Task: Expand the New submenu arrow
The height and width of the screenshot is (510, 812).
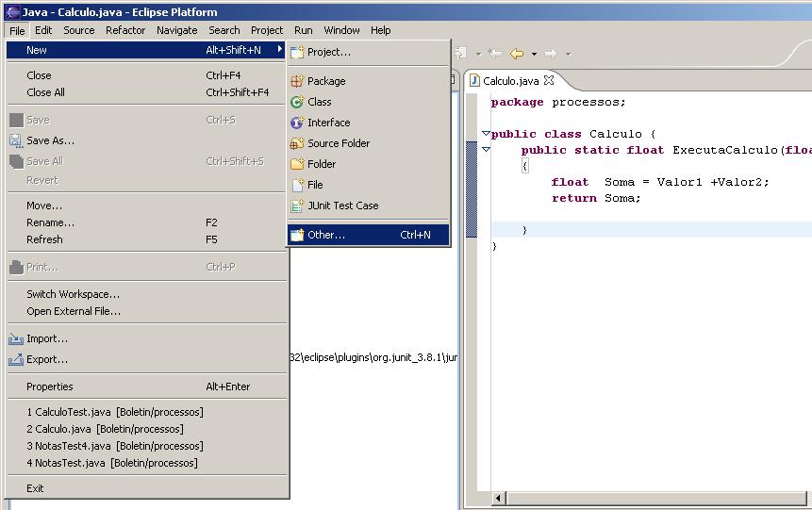Action: pos(280,49)
